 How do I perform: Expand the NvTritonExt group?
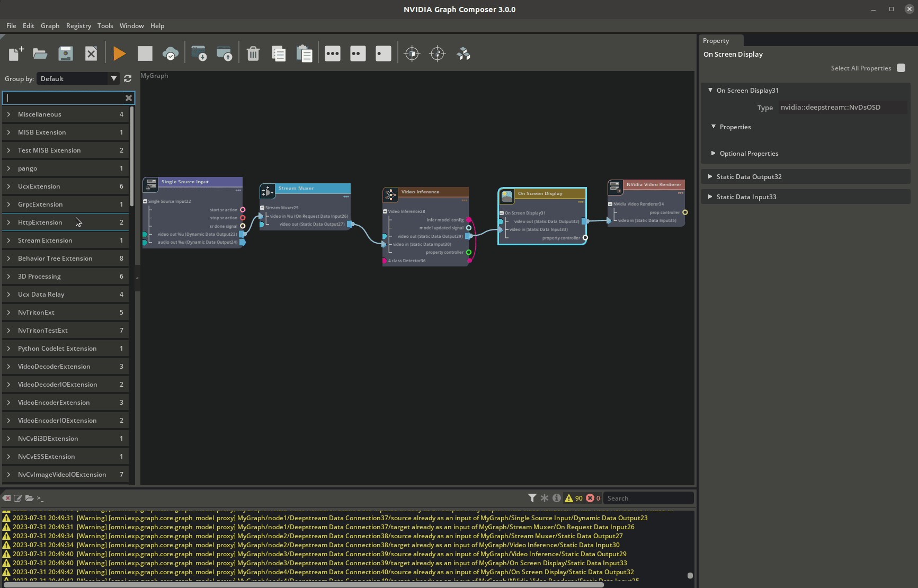(8, 313)
